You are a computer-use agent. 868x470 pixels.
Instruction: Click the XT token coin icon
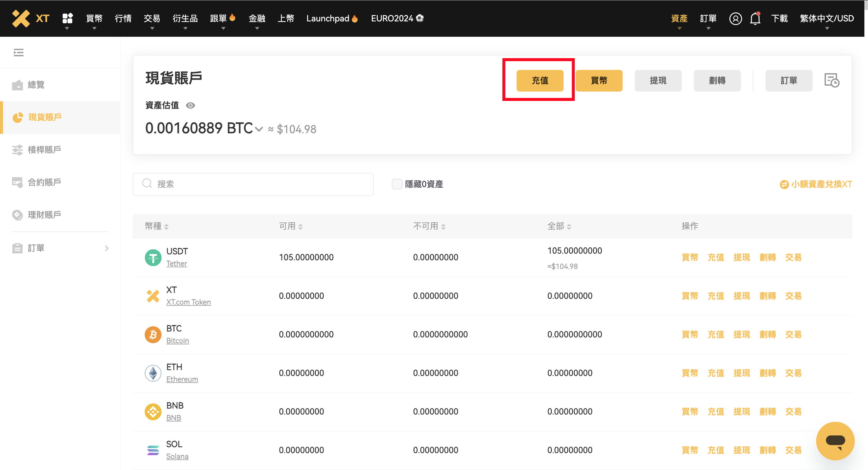(x=153, y=296)
